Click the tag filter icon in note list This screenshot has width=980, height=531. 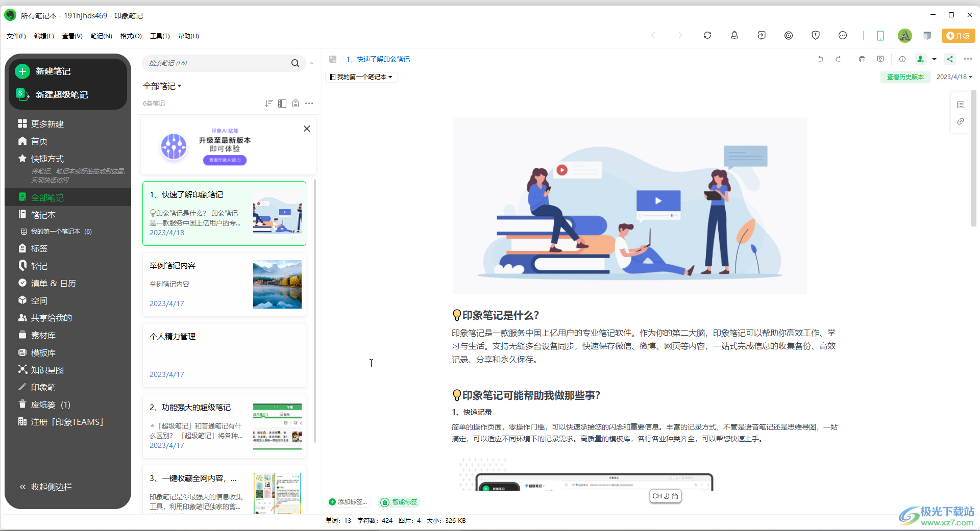pyautogui.click(x=296, y=104)
